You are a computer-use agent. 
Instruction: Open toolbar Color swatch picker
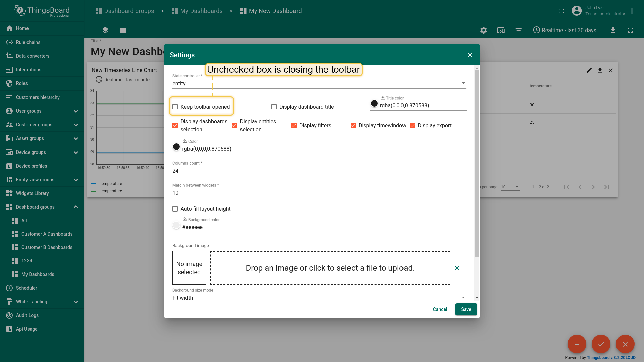pos(176,147)
